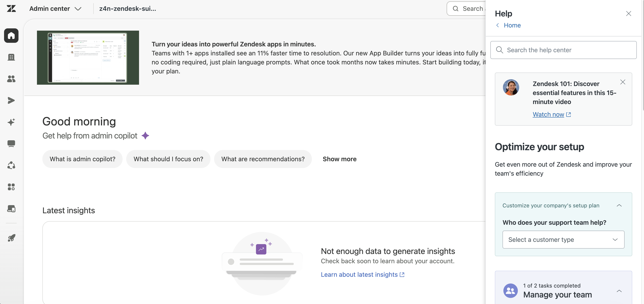The width and height of the screenshot is (644, 304).
Task: Open the People sidebar icon
Action: pos(11,79)
